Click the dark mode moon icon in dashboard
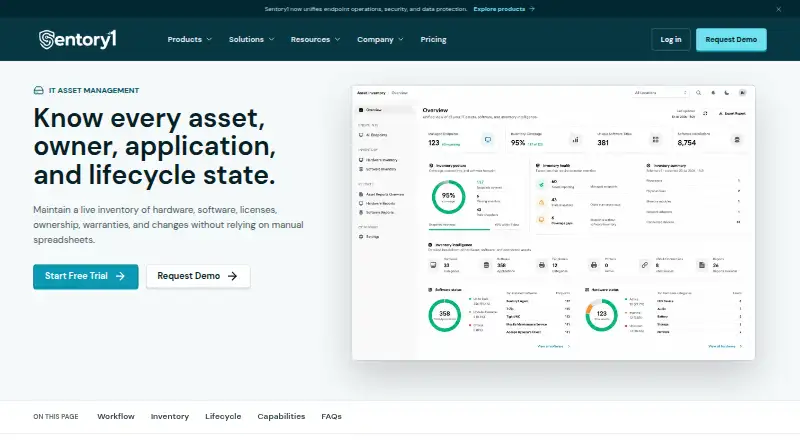The width and height of the screenshot is (800, 440). pos(727,93)
